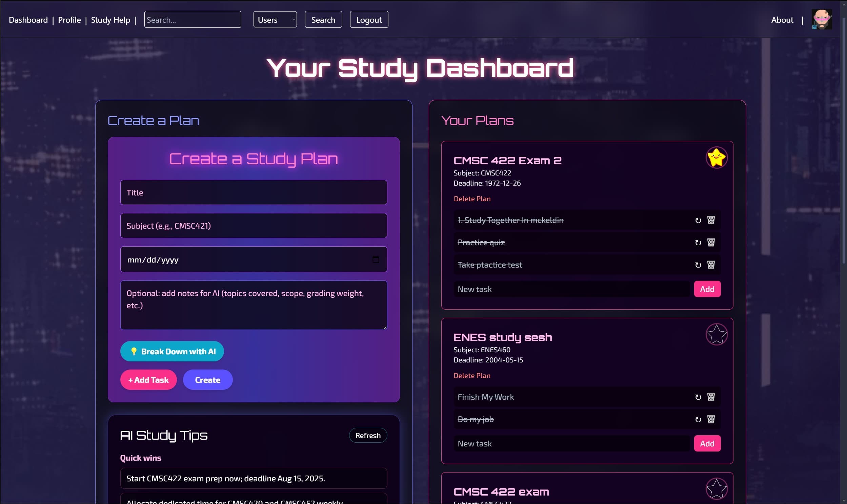Remove "1. Study Together In mckeldin" via trash icon
This screenshot has height=504, width=847.
tap(711, 220)
